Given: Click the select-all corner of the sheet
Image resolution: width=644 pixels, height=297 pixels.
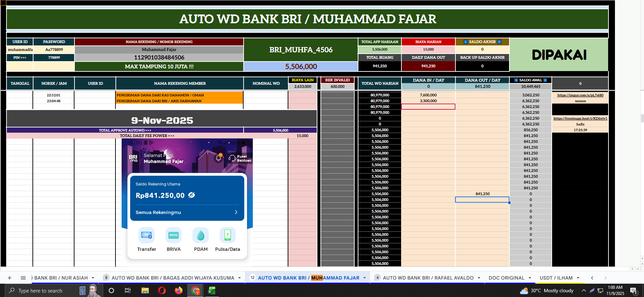Looking at the screenshot, I should point(3,3).
